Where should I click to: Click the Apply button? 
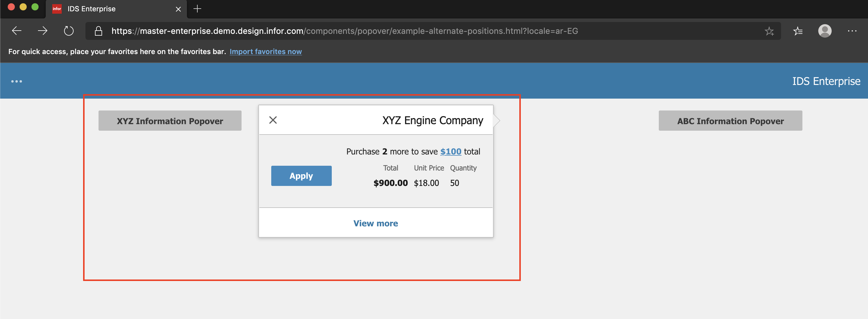[301, 176]
